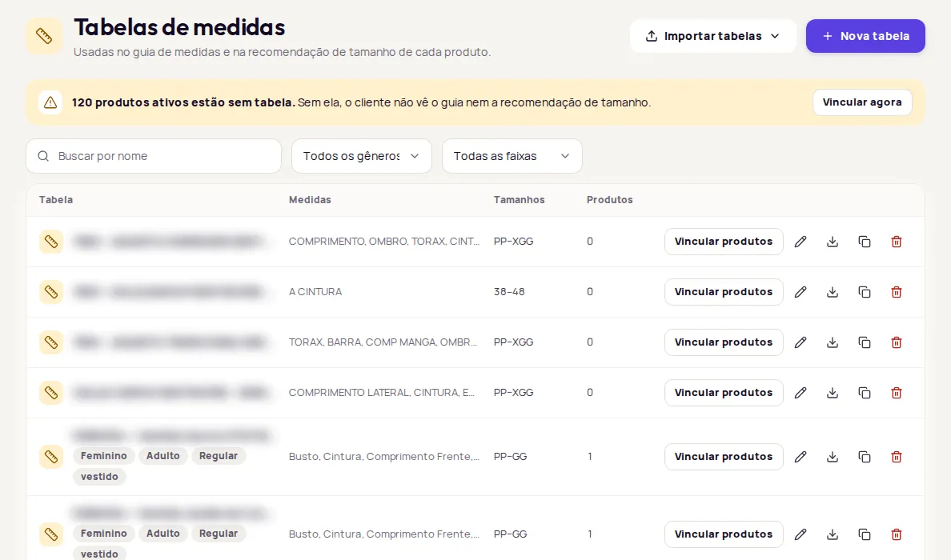951x560 pixels.
Task: Click the Medidas column header
Action: coord(310,199)
